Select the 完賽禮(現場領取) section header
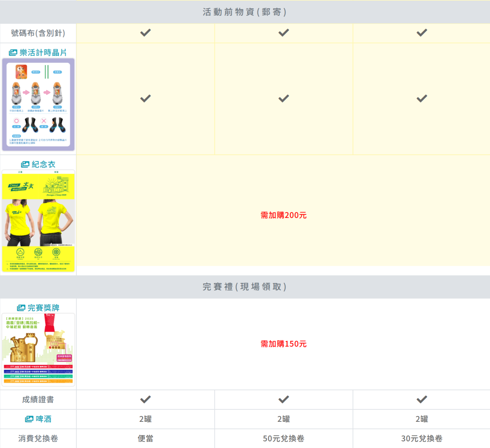 click(x=245, y=287)
